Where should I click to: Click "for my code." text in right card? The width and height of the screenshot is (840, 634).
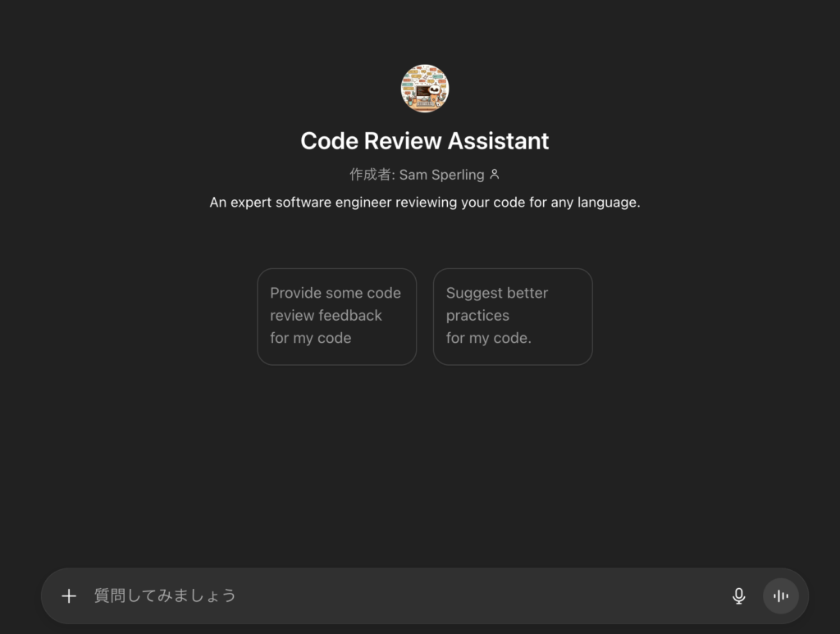click(x=488, y=338)
